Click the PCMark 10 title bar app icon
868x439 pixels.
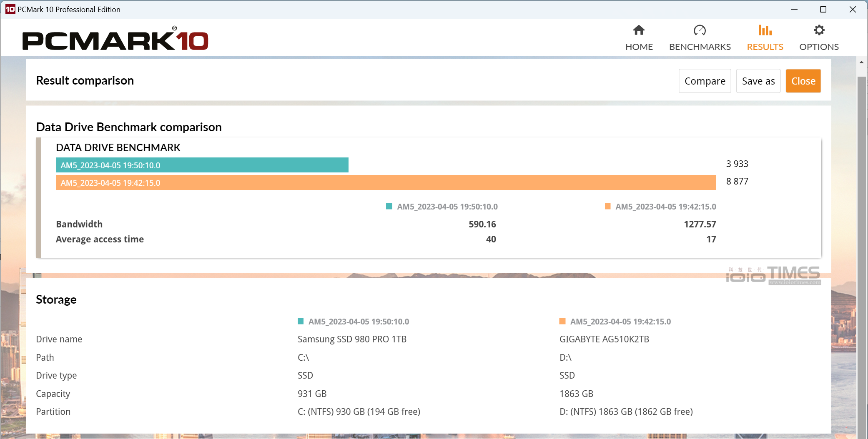coord(10,9)
